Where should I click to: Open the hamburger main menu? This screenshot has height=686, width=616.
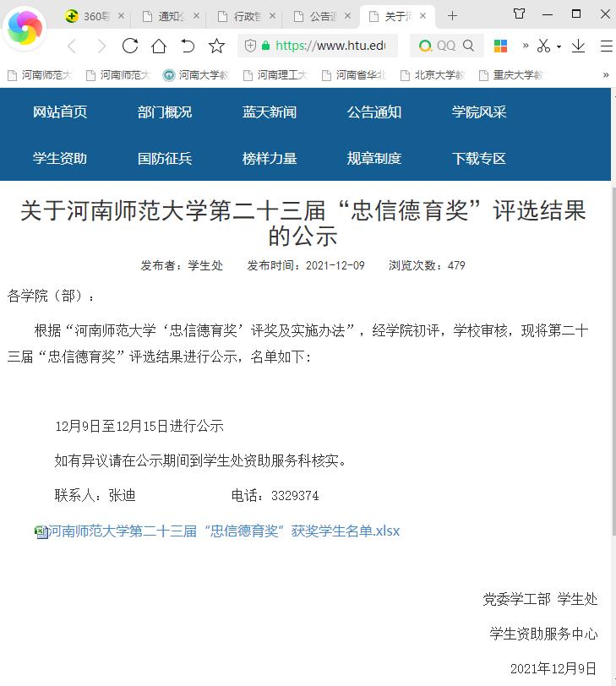(x=605, y=46)
